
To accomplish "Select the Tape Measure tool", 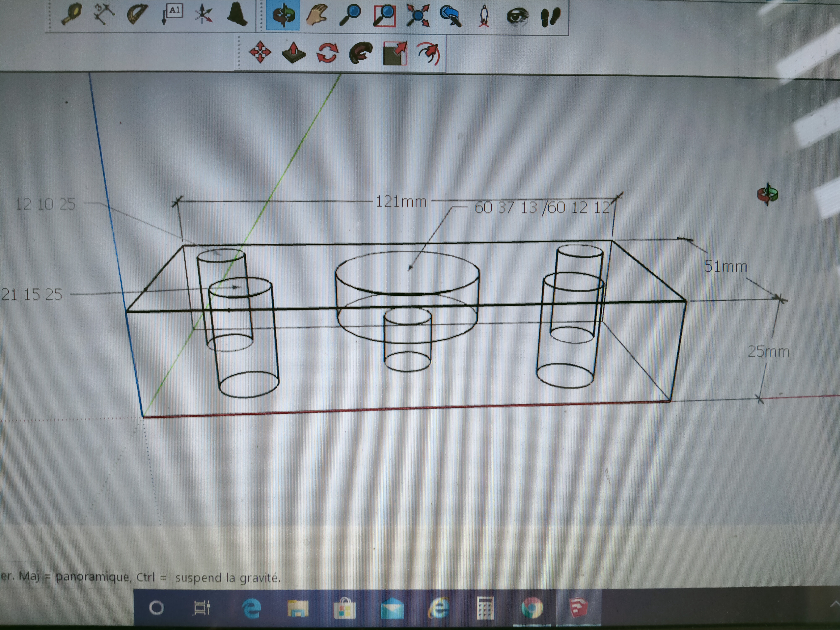I will pyautogui.click(x=72, y=14).
